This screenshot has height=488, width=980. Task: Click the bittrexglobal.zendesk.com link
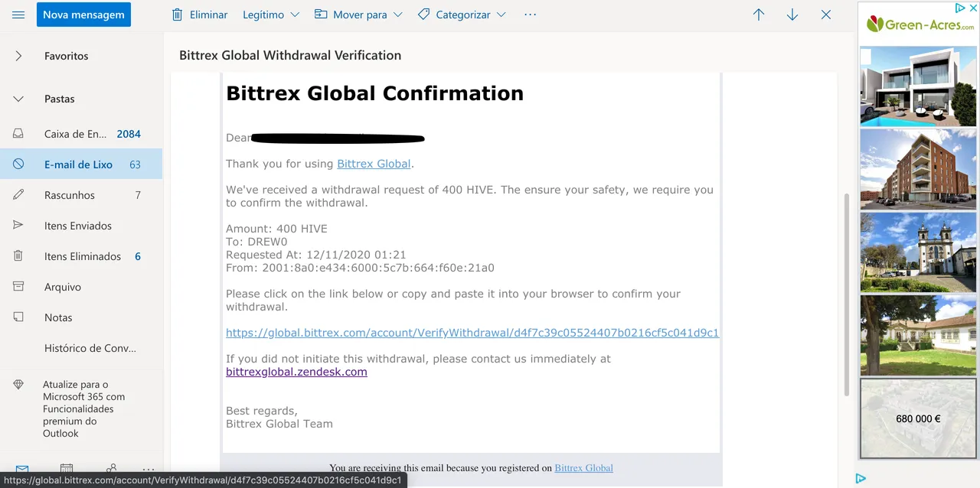(x=296, y=372)
